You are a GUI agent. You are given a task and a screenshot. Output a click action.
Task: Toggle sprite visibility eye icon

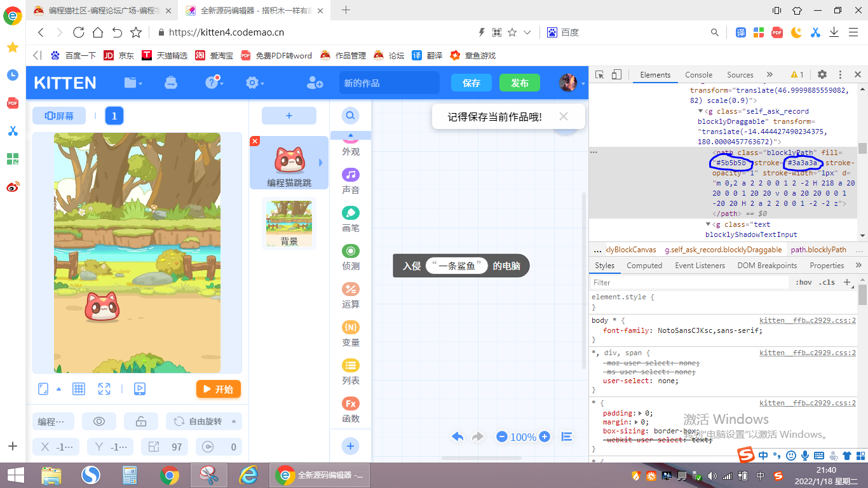click(99, 421)
